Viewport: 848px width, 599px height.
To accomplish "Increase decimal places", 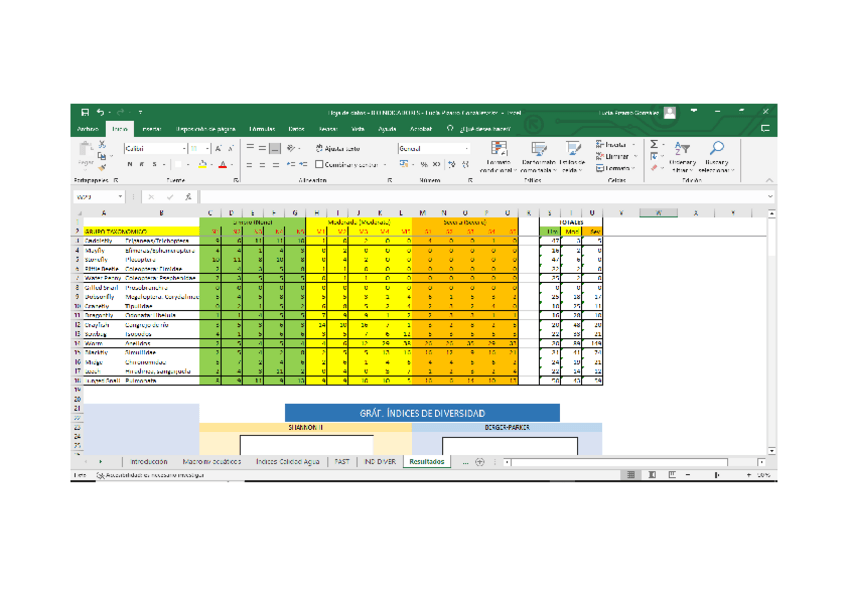I will [452, 164].
